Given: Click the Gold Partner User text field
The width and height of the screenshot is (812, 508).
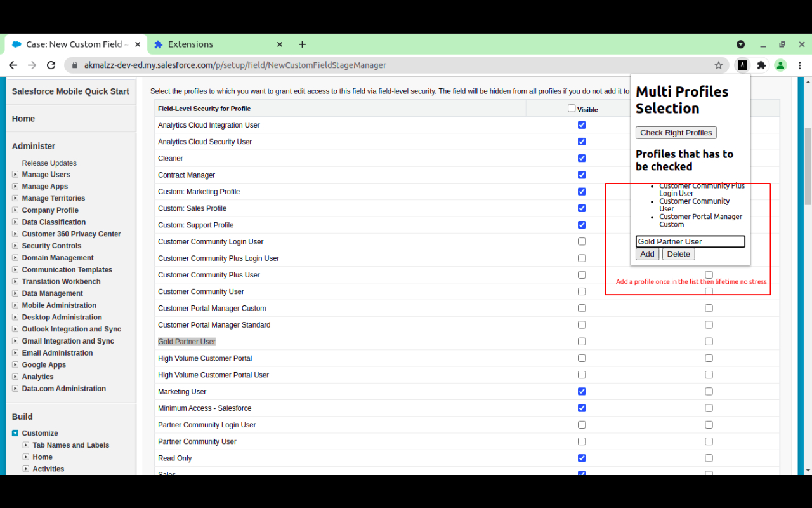Looking at the screenshot, I should point(690,241).
